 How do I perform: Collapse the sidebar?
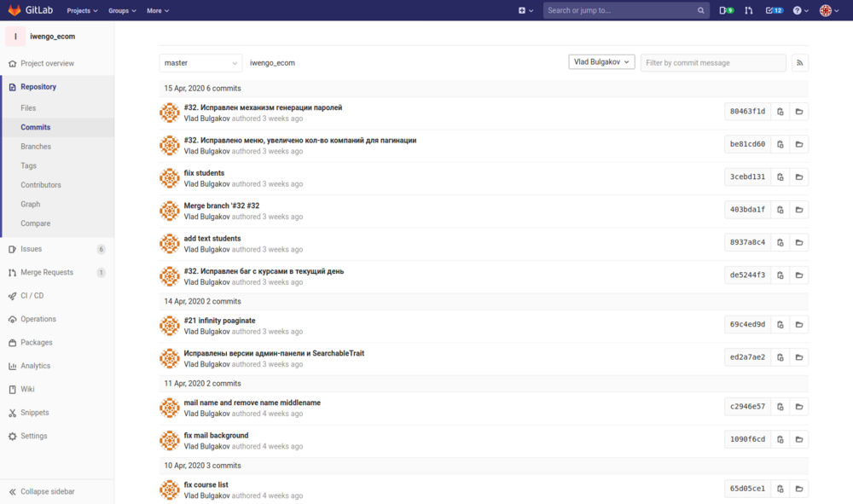click(x=47, y=491)
